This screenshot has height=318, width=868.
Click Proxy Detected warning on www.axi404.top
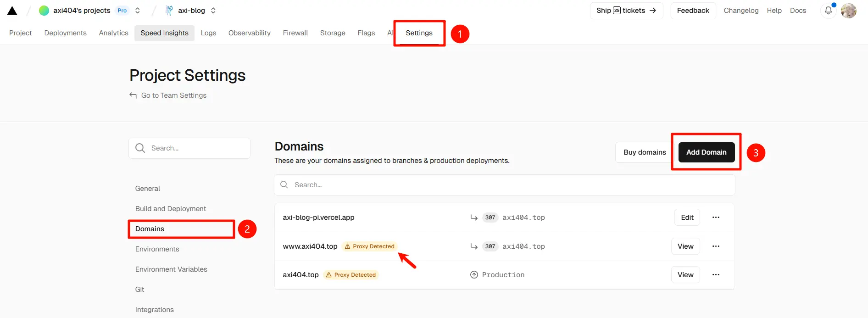(369, 246)
